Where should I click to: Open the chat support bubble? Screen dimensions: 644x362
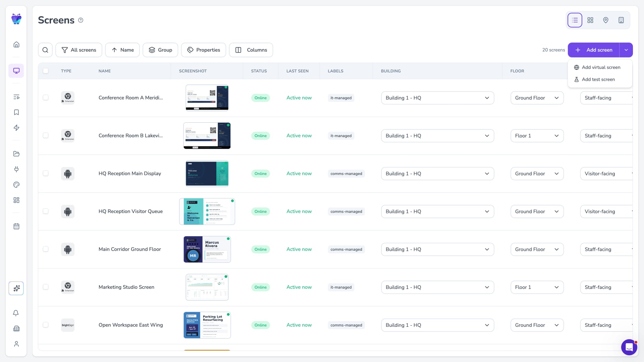click(629, 347)
